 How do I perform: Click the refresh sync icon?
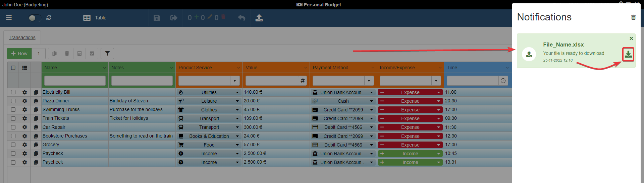click(x=49, y=18)
